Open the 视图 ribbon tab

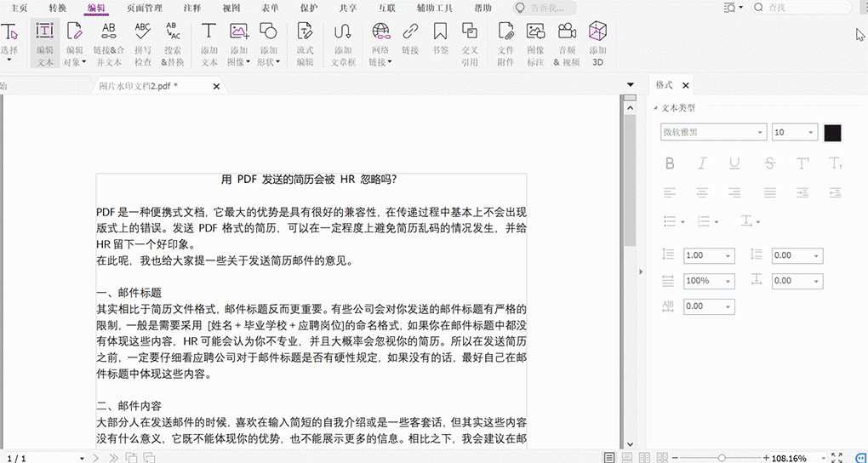point(231,8)
